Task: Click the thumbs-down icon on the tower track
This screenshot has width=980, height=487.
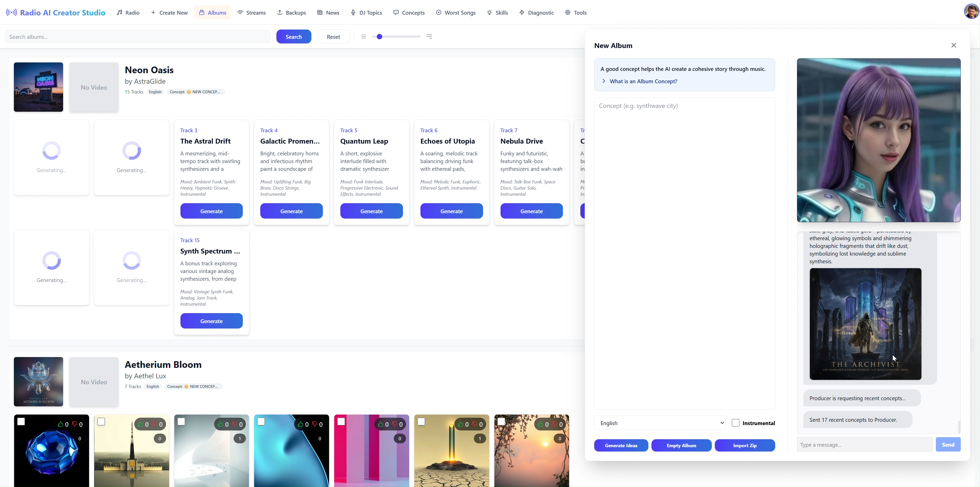Action: (155, 424)
